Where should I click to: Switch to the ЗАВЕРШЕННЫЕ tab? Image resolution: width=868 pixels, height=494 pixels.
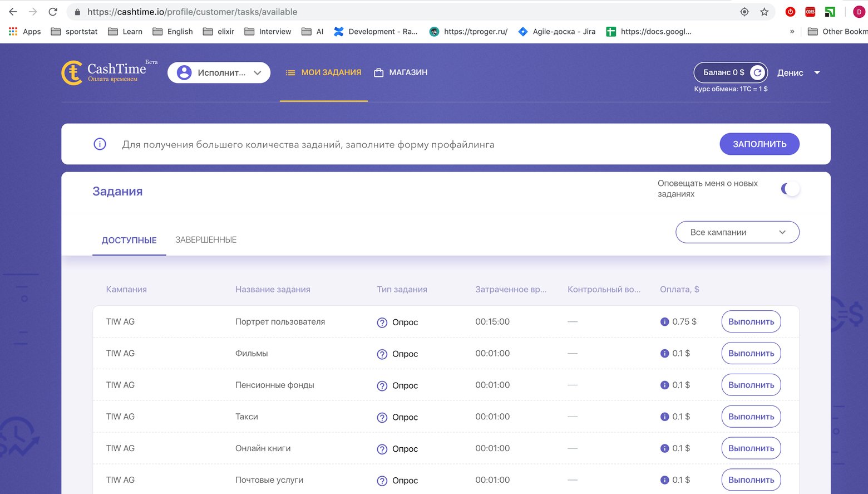(206, 240)
